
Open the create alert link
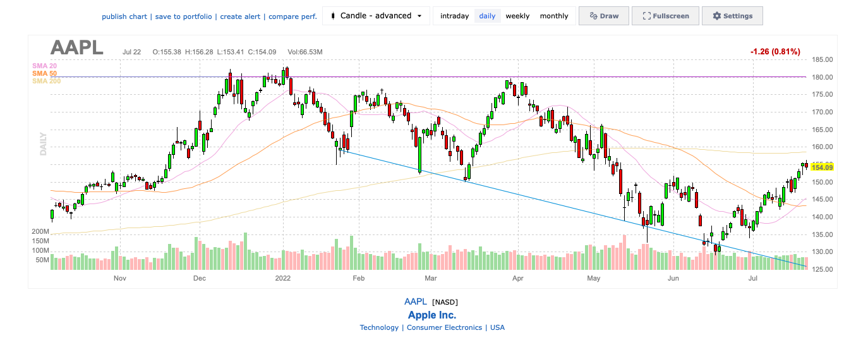coord(241,16)
